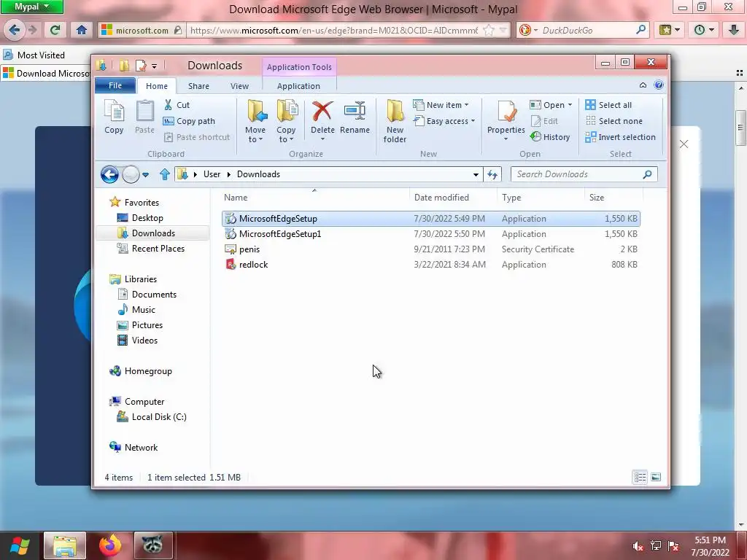Open Local Disk (C:) in navigation pane

158,416
